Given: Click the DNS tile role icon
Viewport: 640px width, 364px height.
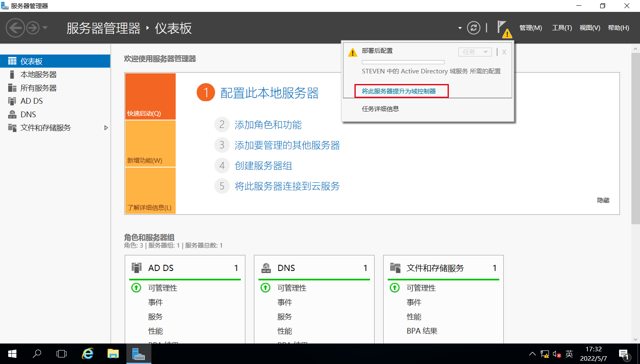Looking at the screenshot, I should (266, 268).
